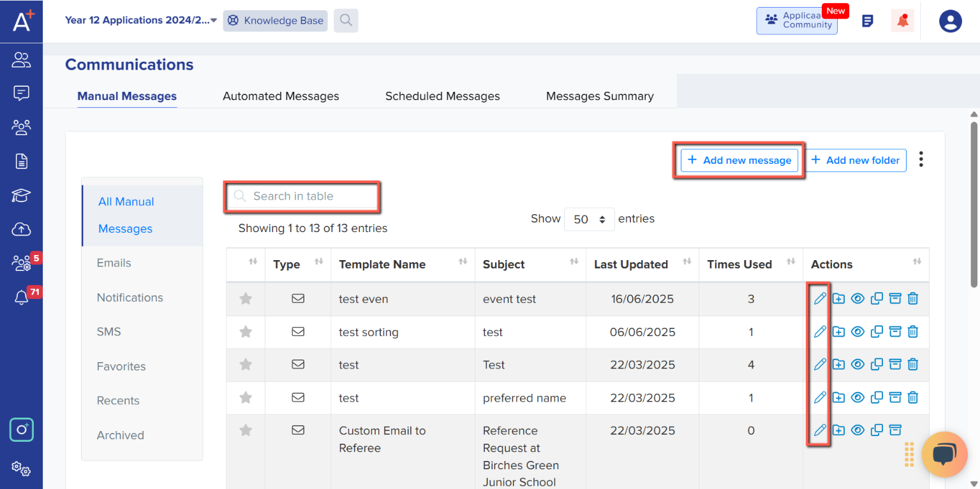Move 'Custom Email to Referee' to folder
The height and width of the screenshot is (489, 980).
click(x=838, y=430)
